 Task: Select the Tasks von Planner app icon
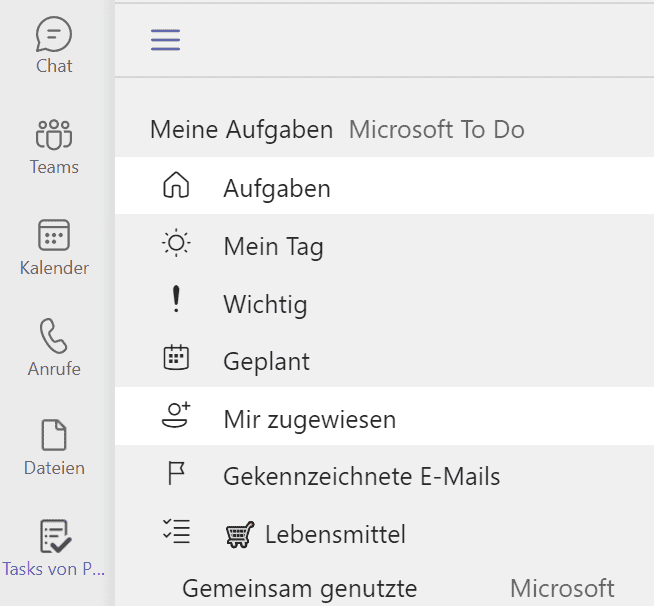54,547
